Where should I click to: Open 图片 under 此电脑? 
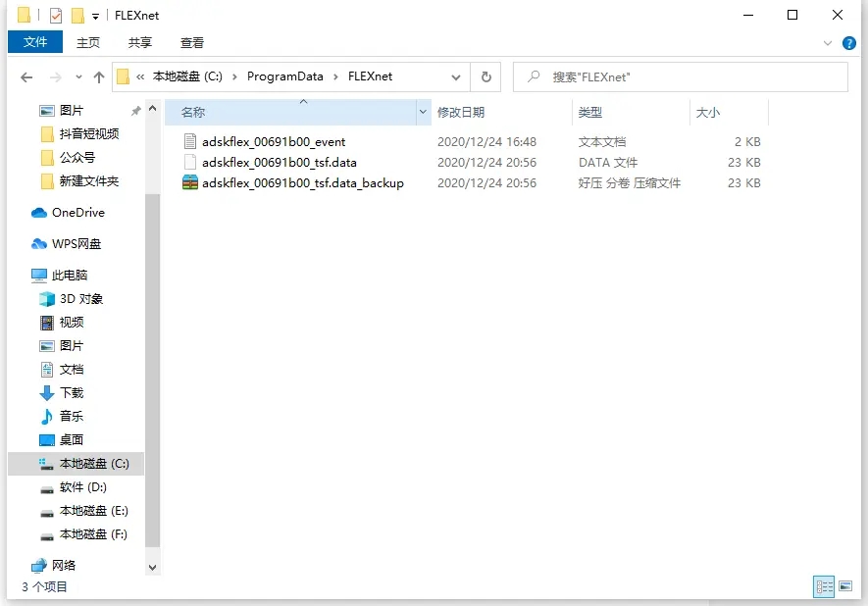[x=72, y=346]
